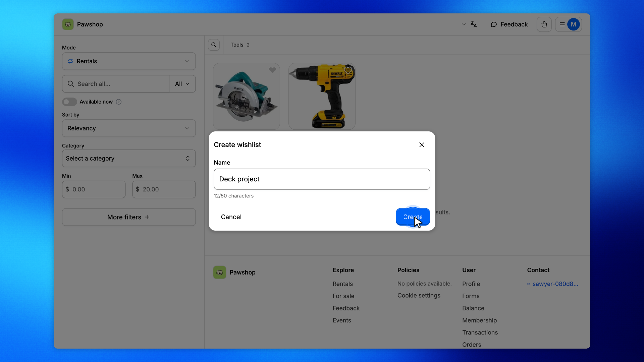Favorite the circular saw with heart icon
This screenshot has height=362, width=644.
(272, 70)
